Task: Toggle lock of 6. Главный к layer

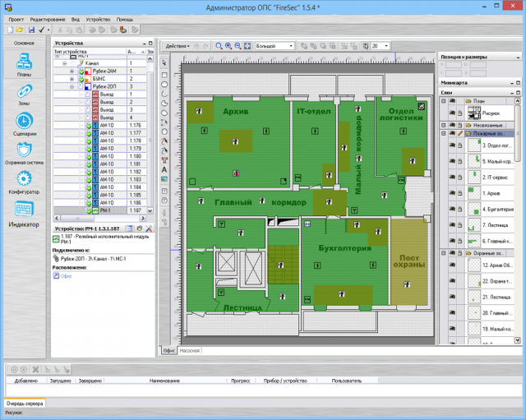Action: 460,241
